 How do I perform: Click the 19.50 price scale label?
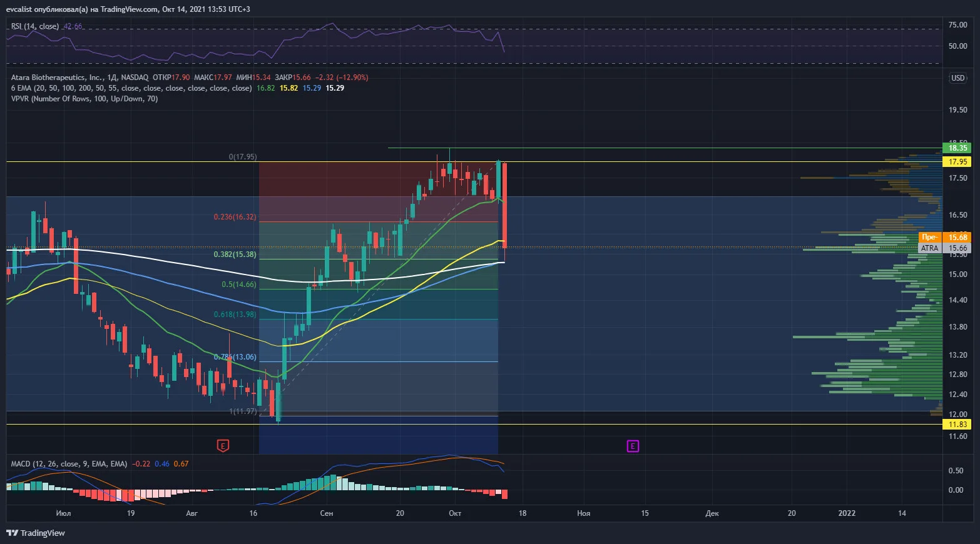pos(957,110)
